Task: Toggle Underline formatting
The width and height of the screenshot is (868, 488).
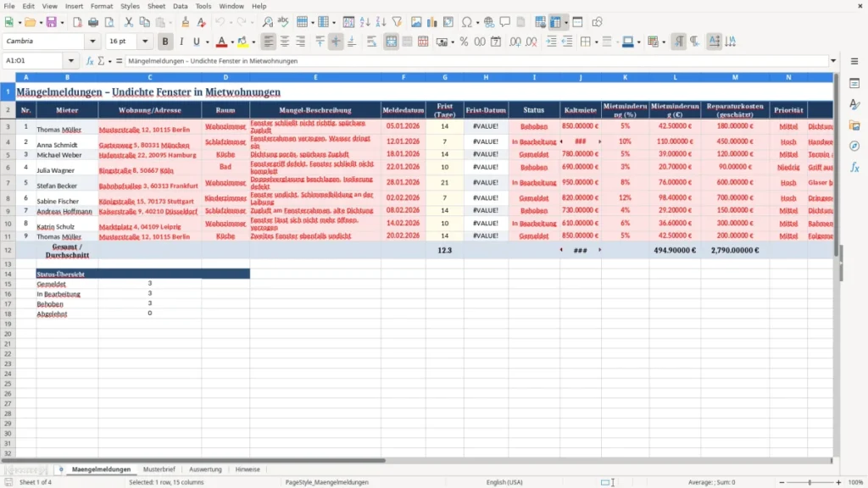Action: click(x=196, y=42)
